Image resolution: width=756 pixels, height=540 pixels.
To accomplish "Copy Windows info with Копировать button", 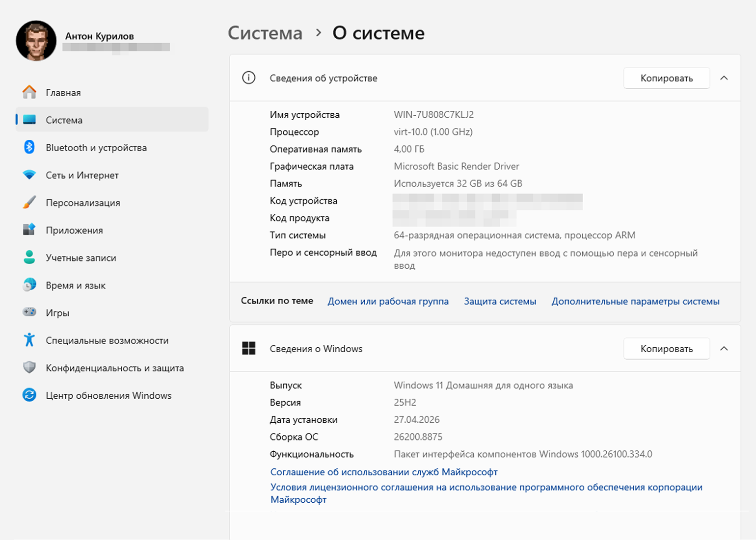I will click(x=667, y=349).
